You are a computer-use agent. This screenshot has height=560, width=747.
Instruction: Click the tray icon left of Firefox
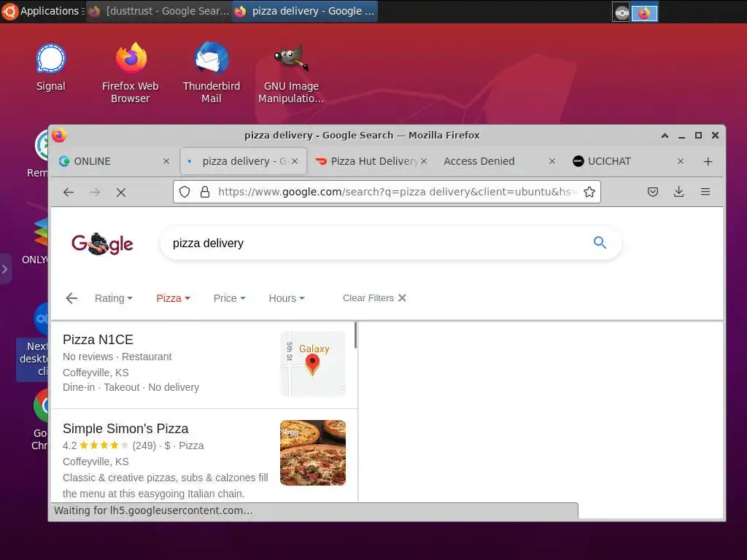(x=622, y=13)
